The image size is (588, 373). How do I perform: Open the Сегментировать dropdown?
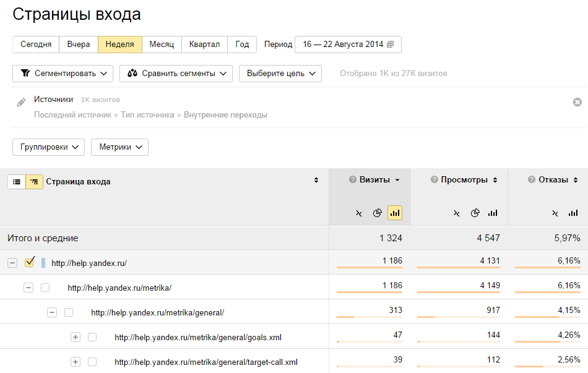click(x=63, y=74)
